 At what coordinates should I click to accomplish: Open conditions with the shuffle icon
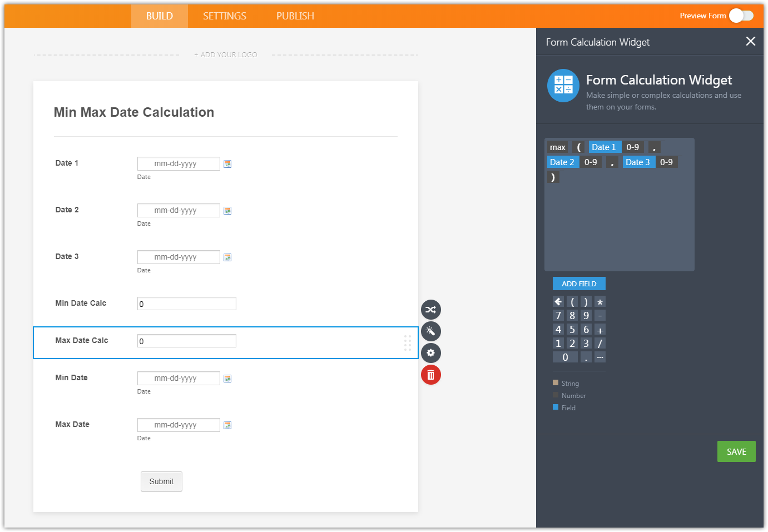pos(431,310)
